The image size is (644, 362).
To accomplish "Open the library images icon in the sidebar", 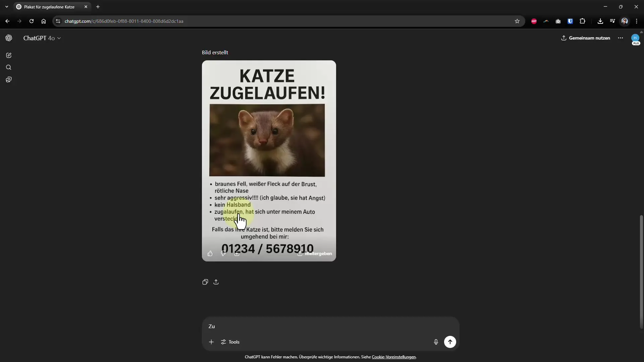I will (9, 79).
